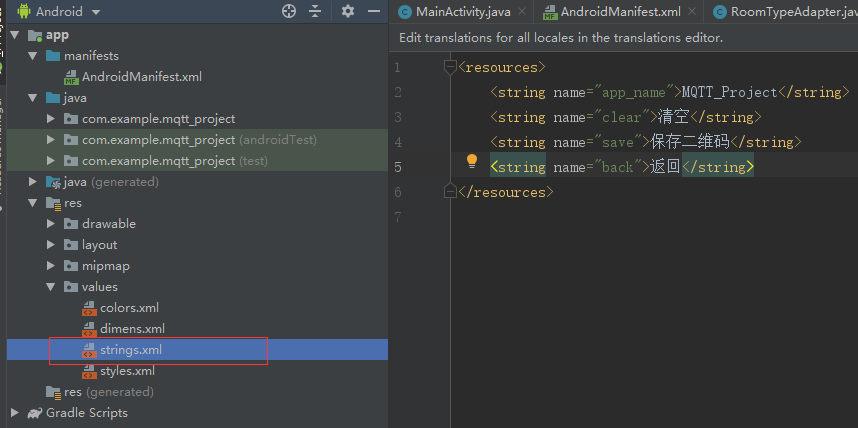Click the drawable folder icon
Screen dimensions: 858x428
[71, 224]
